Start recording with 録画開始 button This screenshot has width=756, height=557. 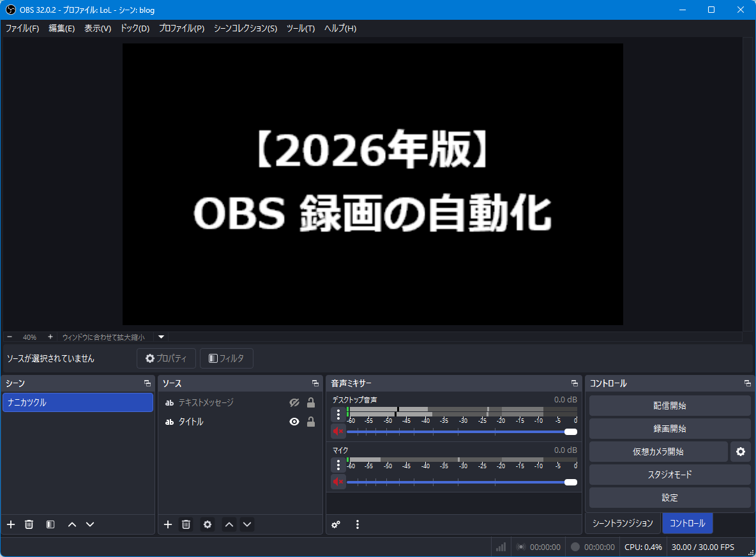pos(669,429)
